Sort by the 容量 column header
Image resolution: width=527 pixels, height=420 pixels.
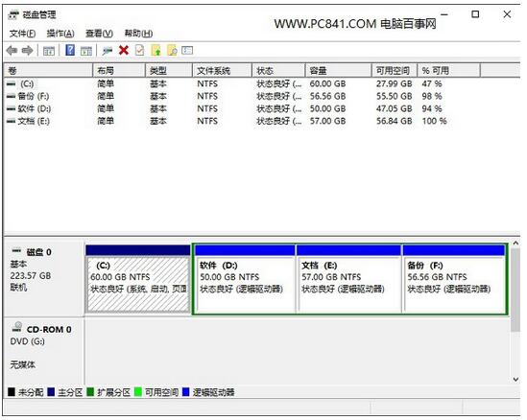coord(339,71)
